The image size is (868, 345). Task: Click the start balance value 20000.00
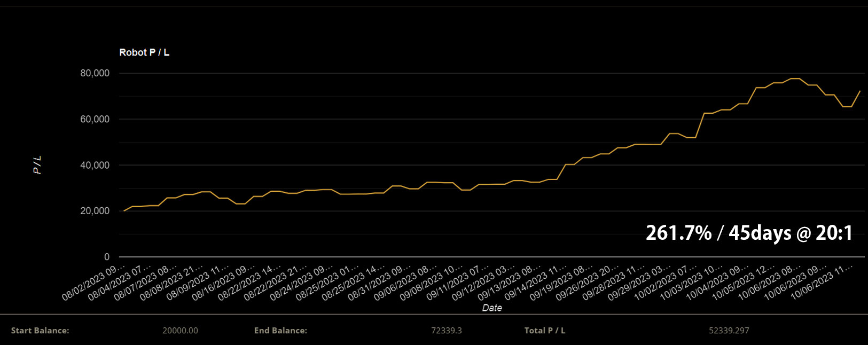click(x=180, y=331)
